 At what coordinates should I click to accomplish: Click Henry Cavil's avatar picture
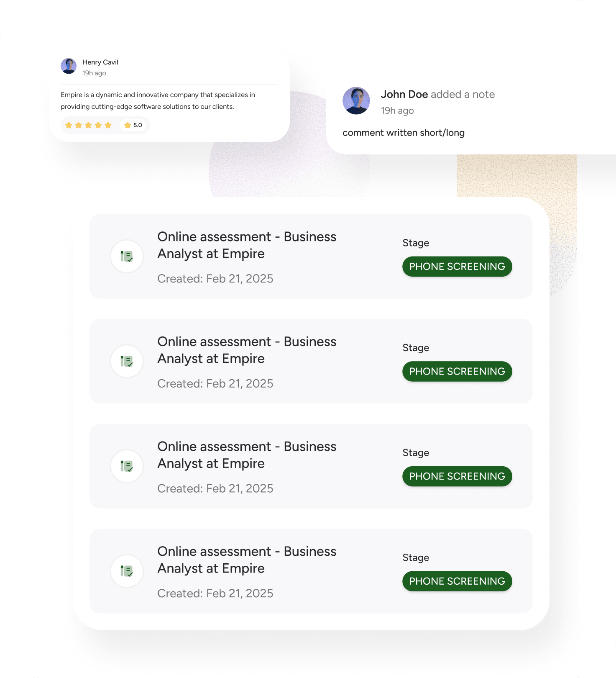[x=69, y=66]
